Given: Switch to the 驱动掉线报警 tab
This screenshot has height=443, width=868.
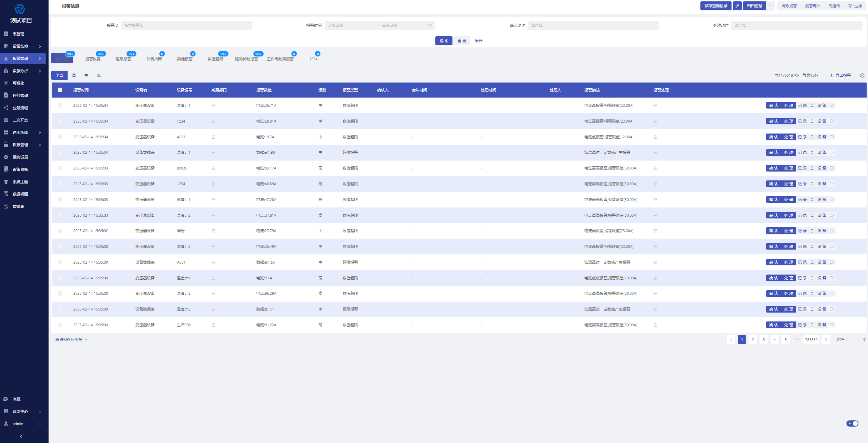Looking at the screenshot, I should coord(247,59).
